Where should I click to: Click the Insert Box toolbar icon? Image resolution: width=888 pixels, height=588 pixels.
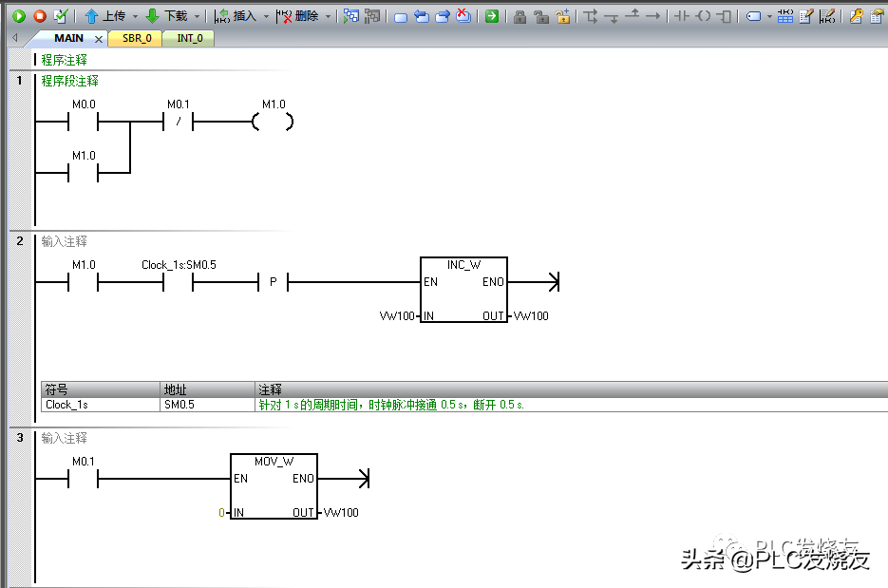(725, 16)
